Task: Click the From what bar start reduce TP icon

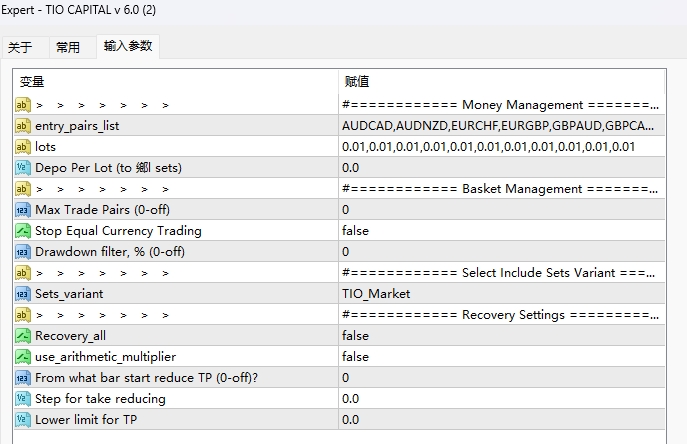Action: (22, 378)
